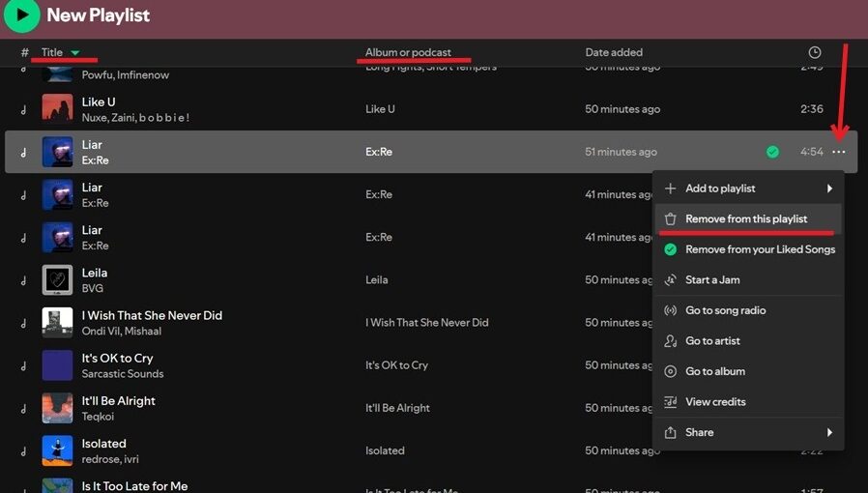Click the song radio broadcast icon
Screen dimensions: 868x493
tap(671, 310)
